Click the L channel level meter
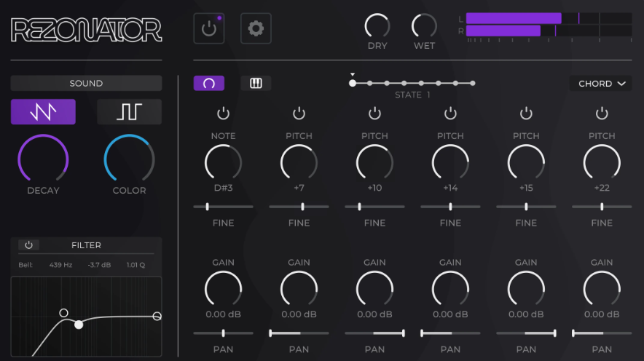Image resolution: width=644 pixels, height=361 pixels. coord(549,18)
